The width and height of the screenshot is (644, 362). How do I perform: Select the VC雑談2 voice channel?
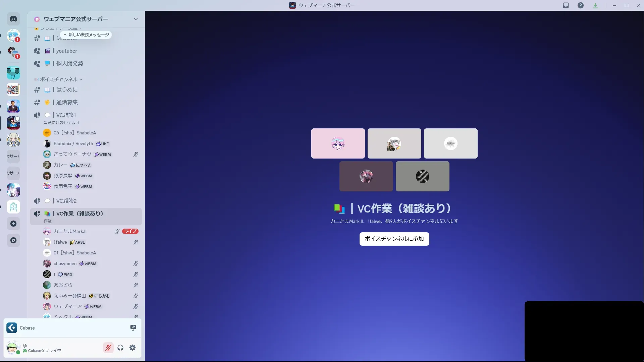pos(66,201)
